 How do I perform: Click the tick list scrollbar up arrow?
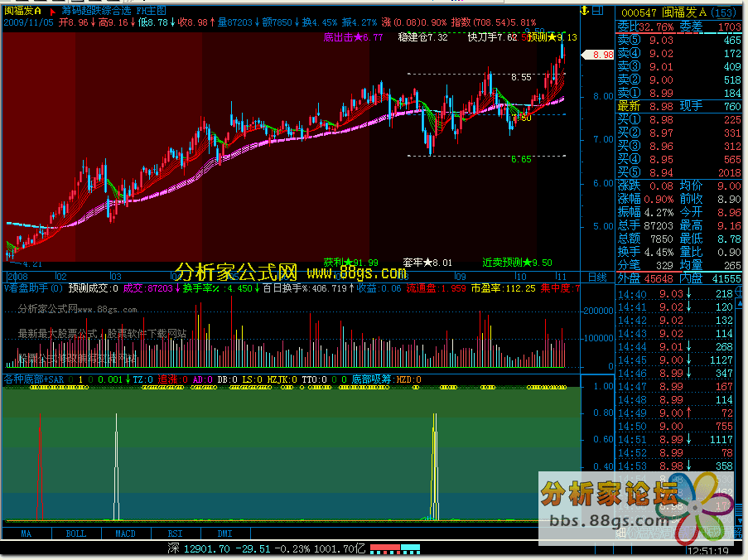tap(740, 303)
